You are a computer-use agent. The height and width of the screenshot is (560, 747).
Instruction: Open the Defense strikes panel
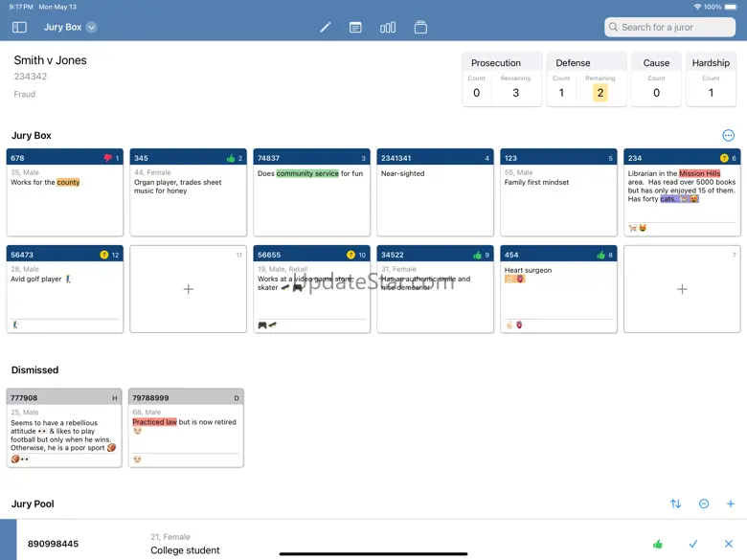coord(586,79)
